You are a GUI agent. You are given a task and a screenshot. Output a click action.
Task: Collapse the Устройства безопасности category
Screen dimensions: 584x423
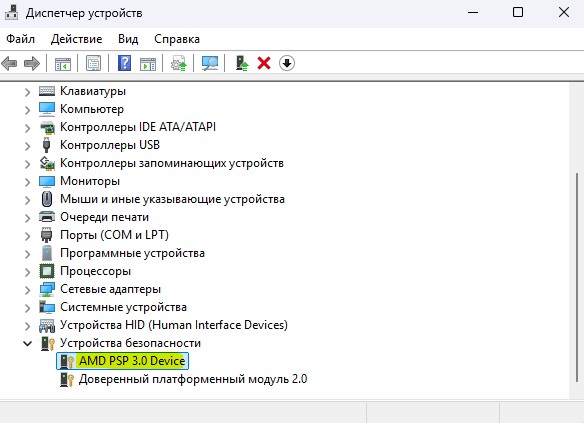tap(28, 343)
